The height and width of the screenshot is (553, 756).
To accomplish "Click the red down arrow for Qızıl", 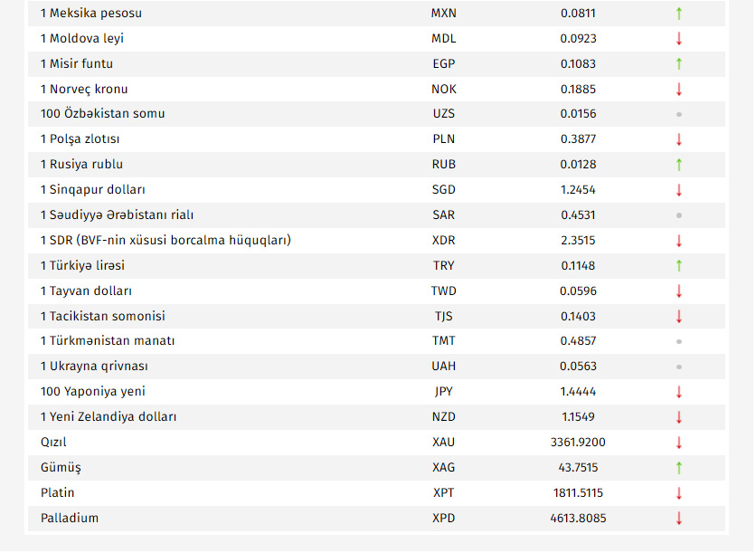I will tap(678, 443).
